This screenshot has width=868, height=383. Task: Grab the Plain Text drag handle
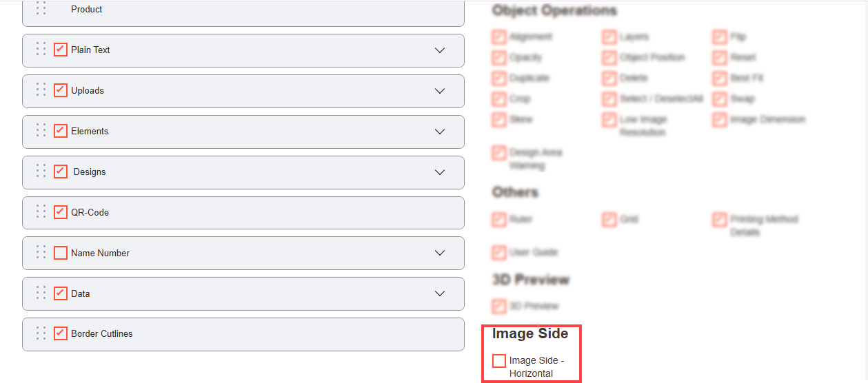click(41, 50)
